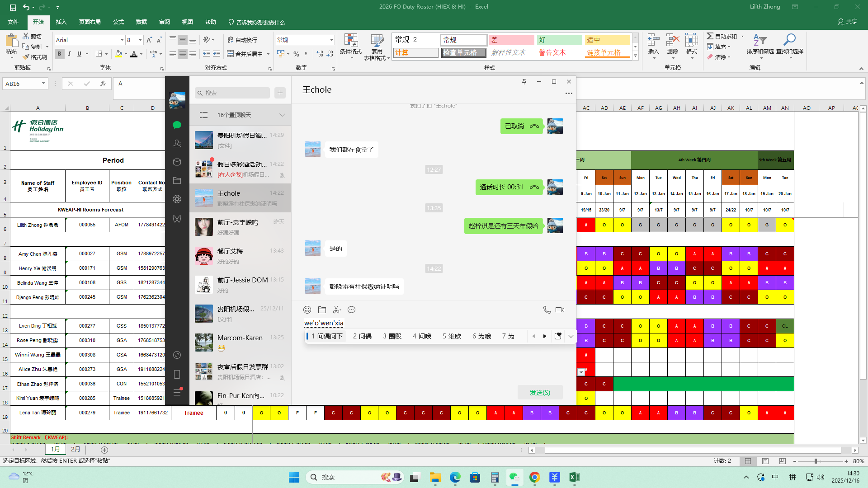Click the screenshot scissors icon in chat

[x=337, y=310]
